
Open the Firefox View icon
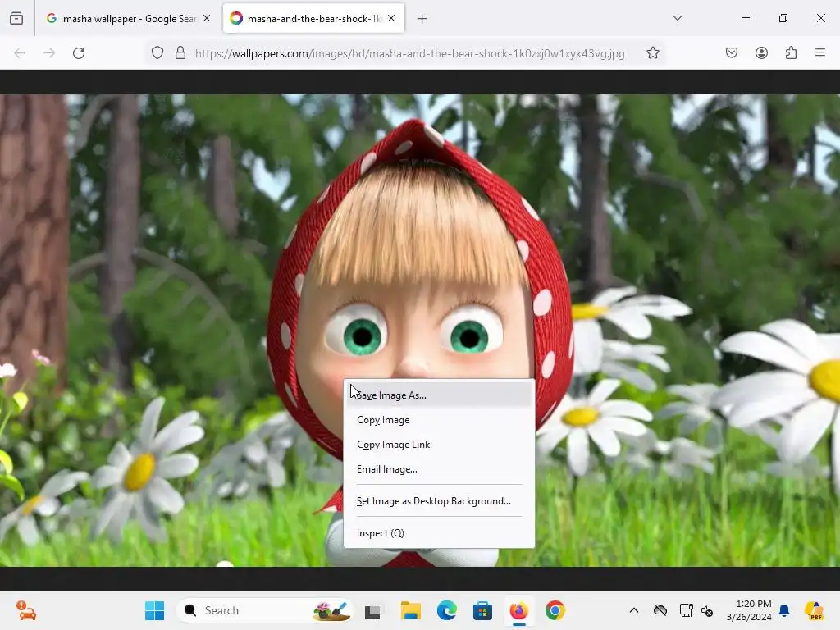tap(16, 18)
